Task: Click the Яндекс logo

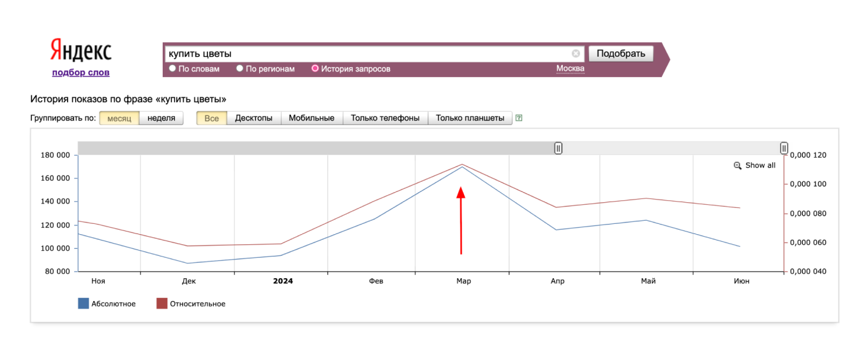Action: coord(80,50)
